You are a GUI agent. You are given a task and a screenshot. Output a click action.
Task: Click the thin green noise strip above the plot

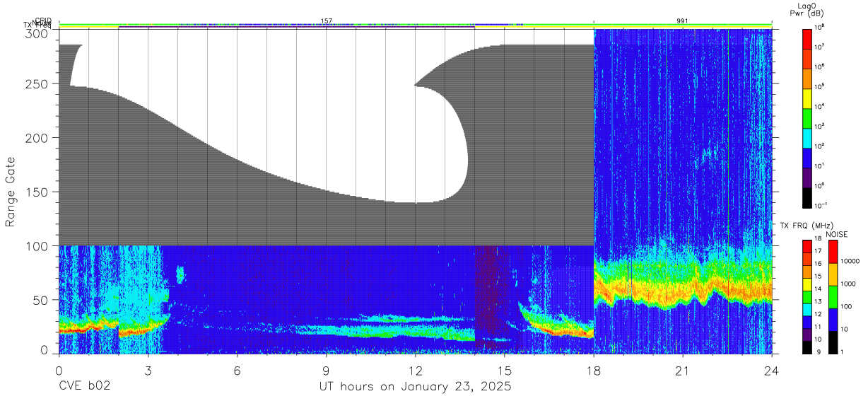coord(415,25)
